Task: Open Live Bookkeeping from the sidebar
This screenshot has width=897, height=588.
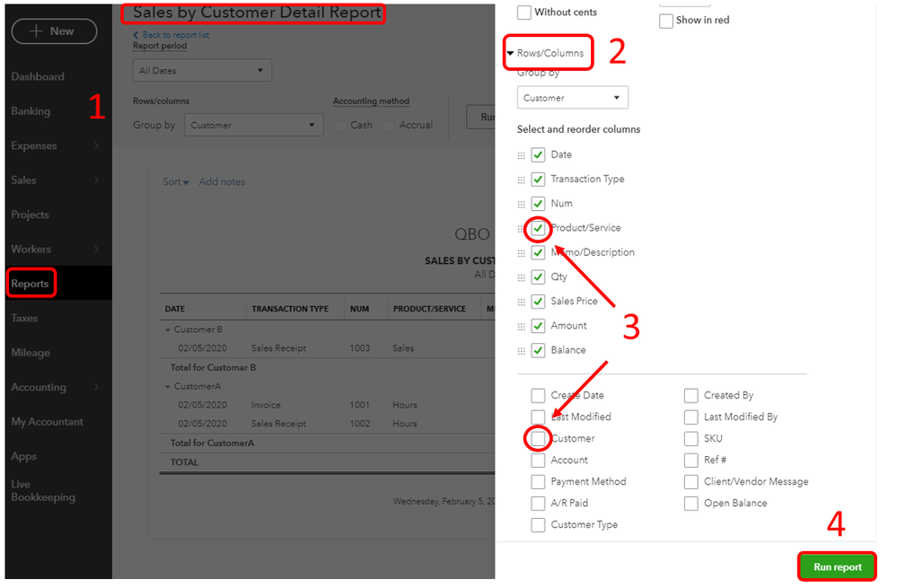Action: (x=43, y=491)
